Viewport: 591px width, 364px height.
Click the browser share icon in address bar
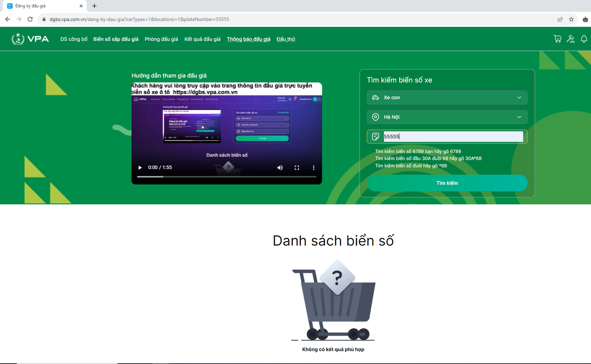560,19
